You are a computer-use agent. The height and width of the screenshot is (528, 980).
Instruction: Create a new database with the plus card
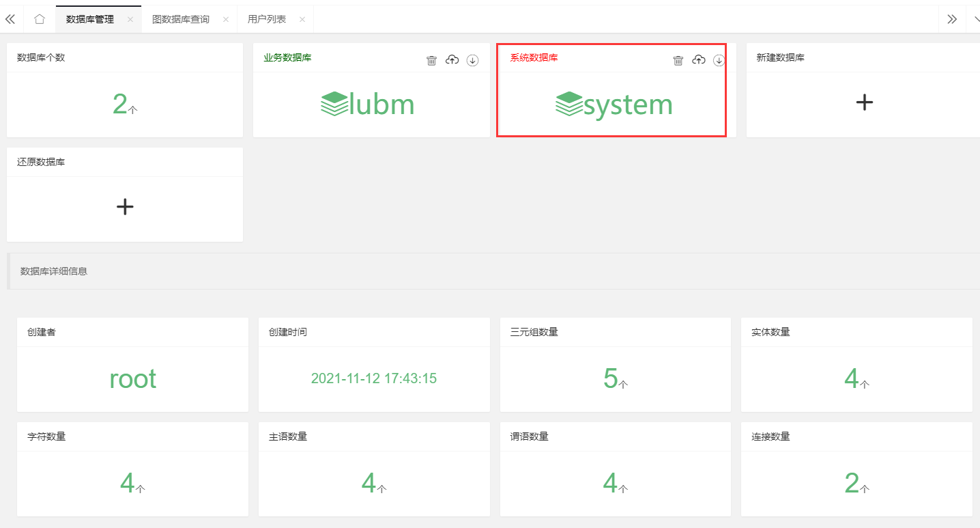[864, 102]
